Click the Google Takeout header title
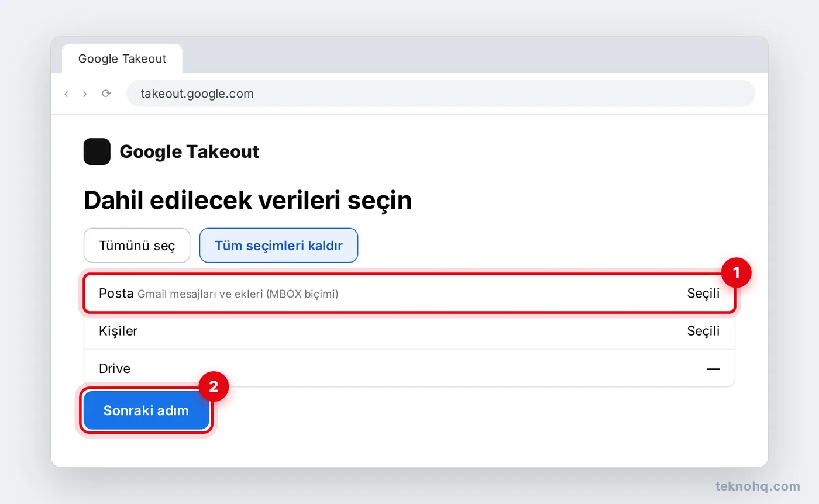The height and width of the screenshot is (504, 819). pyautogui.click(x=189, y=152)
